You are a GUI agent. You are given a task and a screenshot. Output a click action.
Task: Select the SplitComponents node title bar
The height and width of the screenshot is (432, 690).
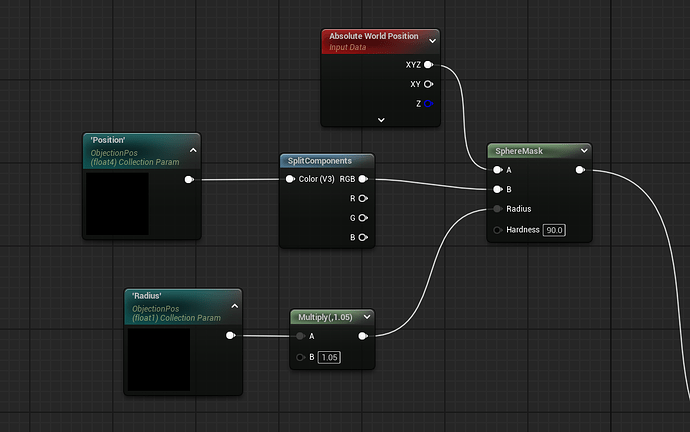pos(320,160)
